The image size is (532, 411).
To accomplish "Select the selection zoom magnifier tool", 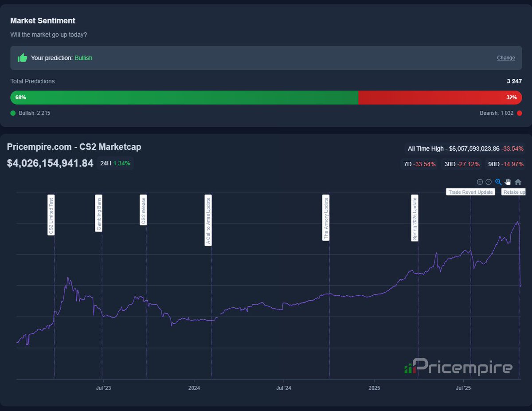I will (x=498, y=182).
